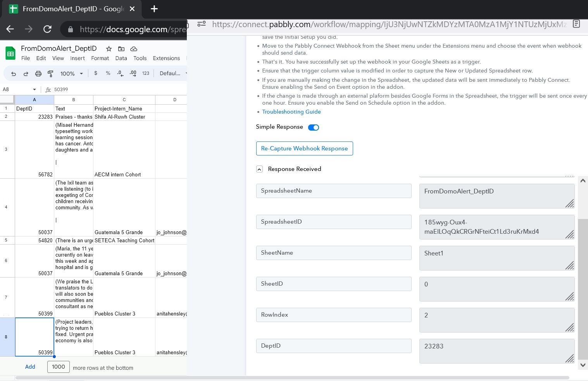Click the formula bar showing 50399

click(119, 90)
